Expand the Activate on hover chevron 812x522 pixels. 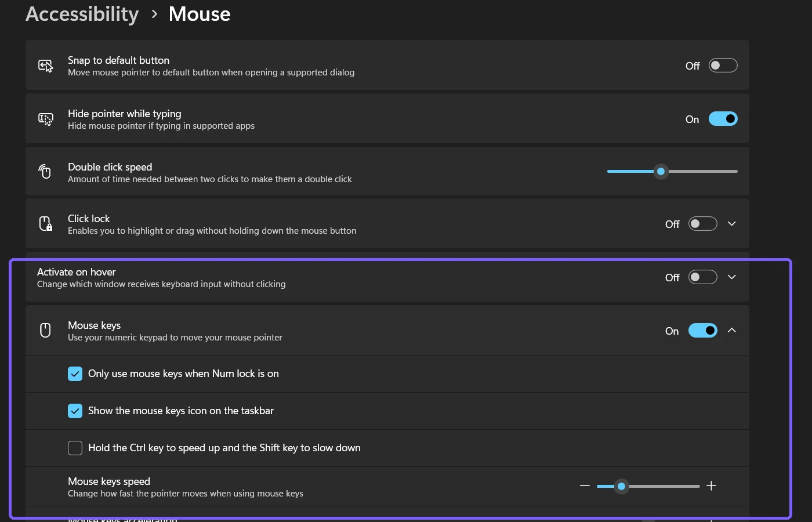(x=732, y=277)
